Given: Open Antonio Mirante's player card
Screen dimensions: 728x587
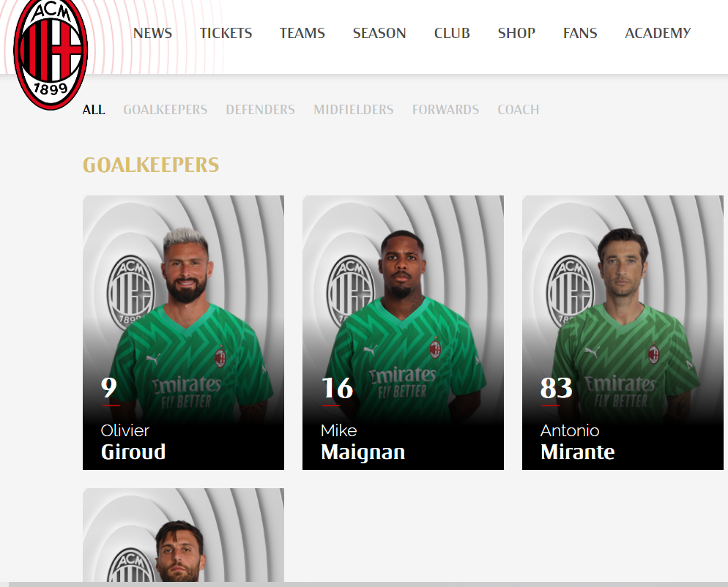Looking at the screenshot, I should [623, 332].
